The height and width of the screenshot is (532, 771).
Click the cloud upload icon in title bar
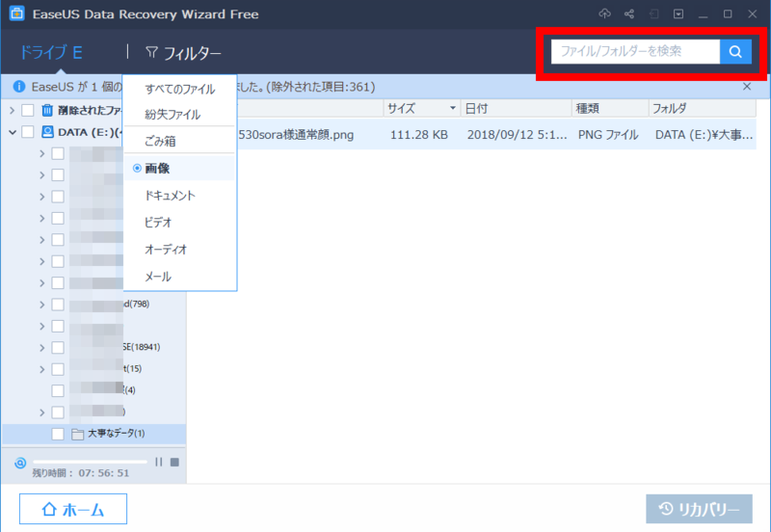point(604,13)
